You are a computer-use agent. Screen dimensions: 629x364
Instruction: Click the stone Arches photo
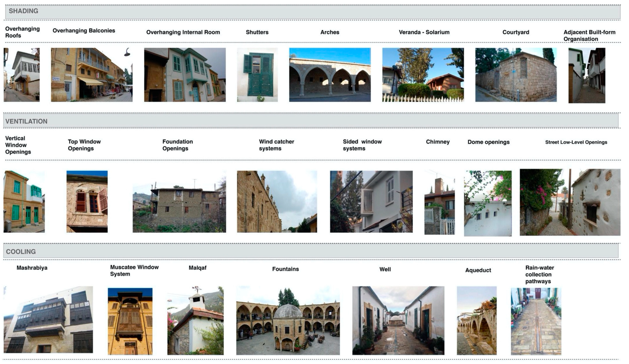[330, 75]
